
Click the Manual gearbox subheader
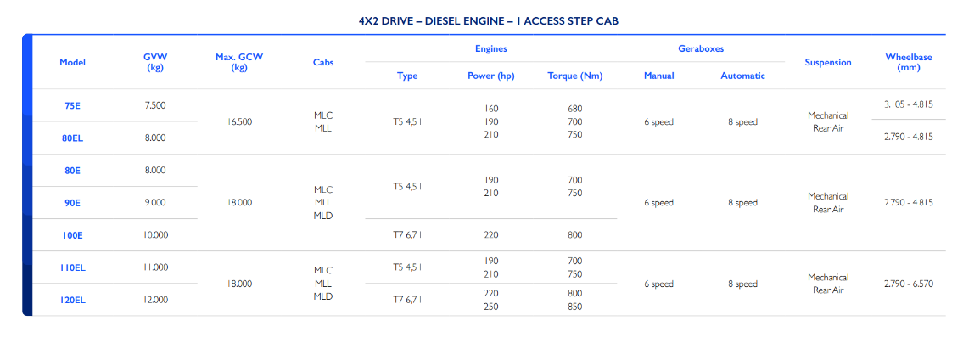[658, 76]
